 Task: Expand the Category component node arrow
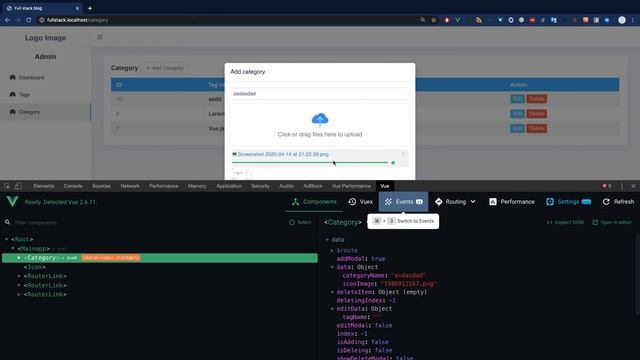(19, 258)
